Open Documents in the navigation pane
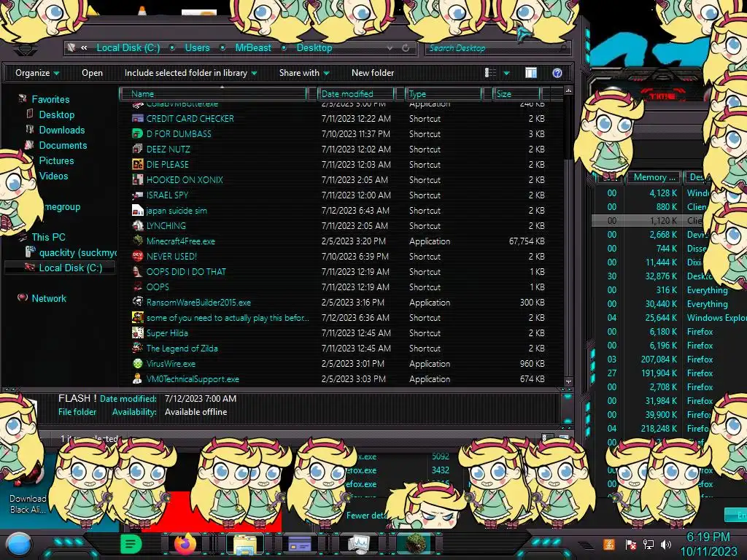This screenshot has width=747, height=560. click(63, 145)
